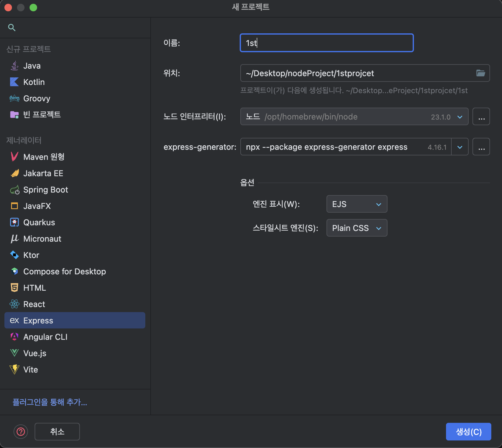The height and width of the screenshot is (448, 502).
Task: Open help with the question mark icon
Action: (21, 432)
